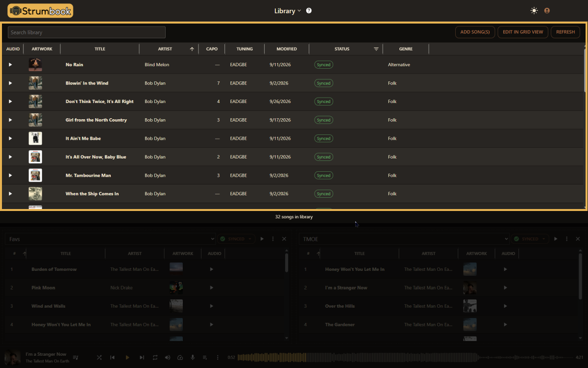The height and width of the screenshot is (368, 588).
Task: Play the Favs playlist
Action: click(262, 239)
